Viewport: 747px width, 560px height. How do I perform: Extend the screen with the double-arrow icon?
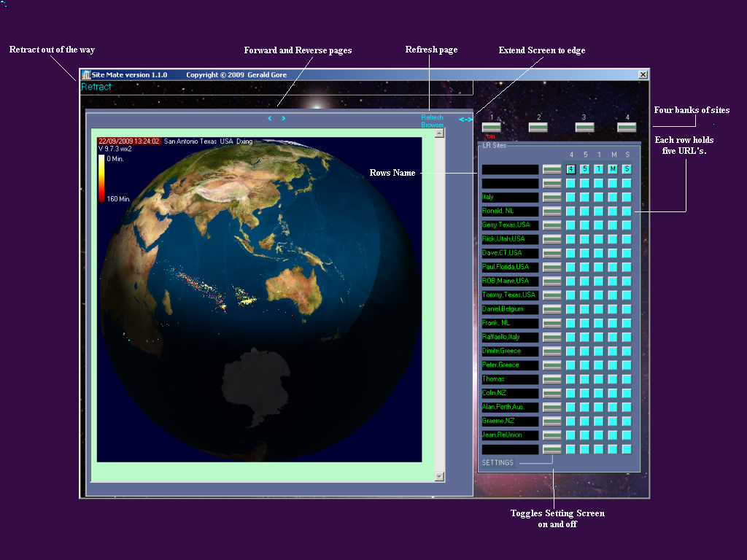click(x=465, y=120)
